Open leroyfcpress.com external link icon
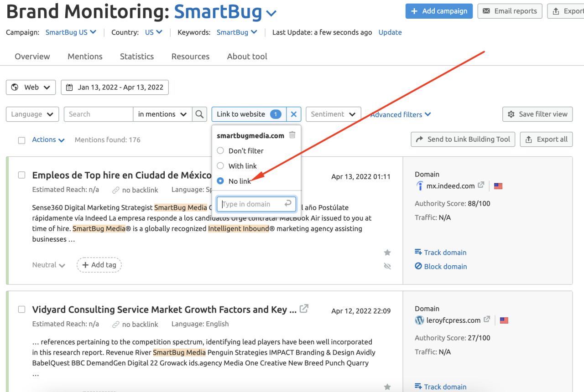 click(487, 320)
